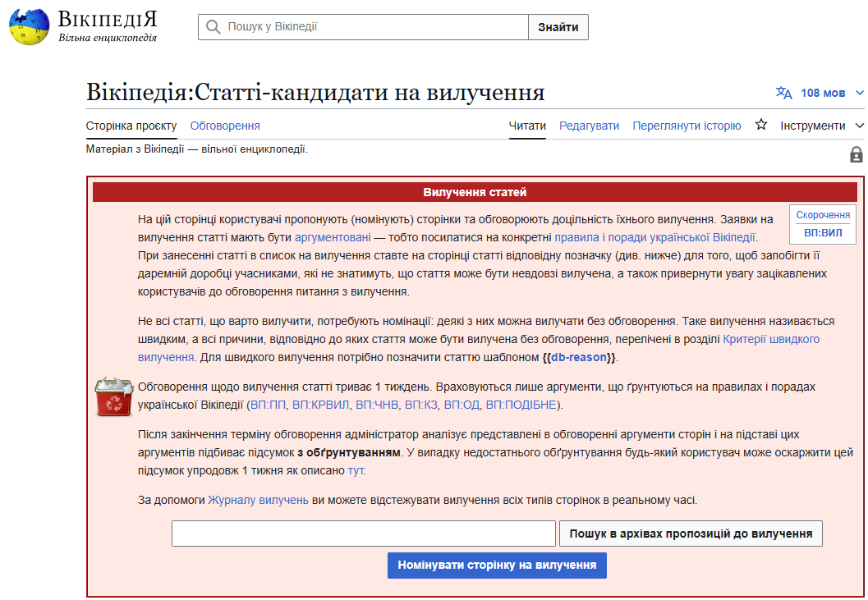This screenshot has height=600, width=868.
Task: Open the аргументовані link
Action: [333, 237]
